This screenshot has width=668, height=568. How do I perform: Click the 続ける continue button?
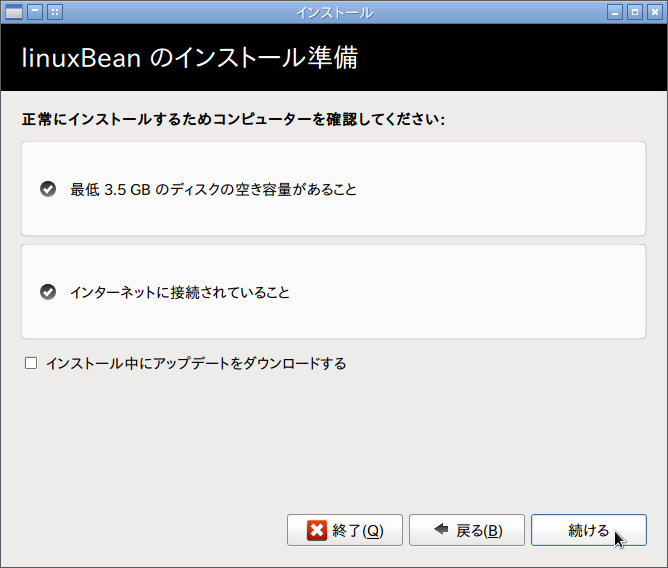[588, 530]
